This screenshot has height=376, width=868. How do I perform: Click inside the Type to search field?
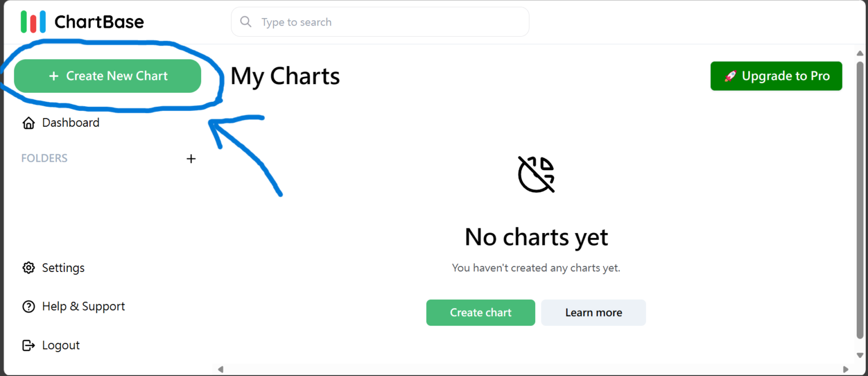coord(339,21)
